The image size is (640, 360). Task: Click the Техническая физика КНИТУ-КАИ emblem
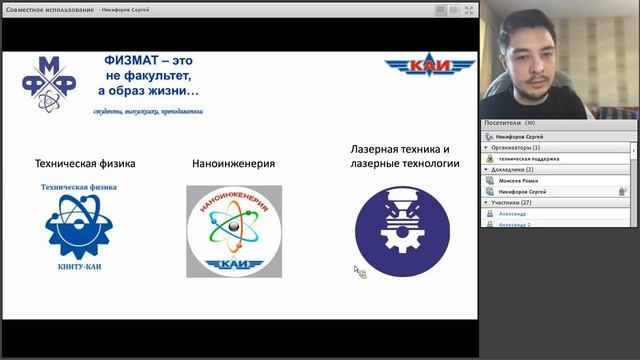pyautogui.click(x=79, y=227)
